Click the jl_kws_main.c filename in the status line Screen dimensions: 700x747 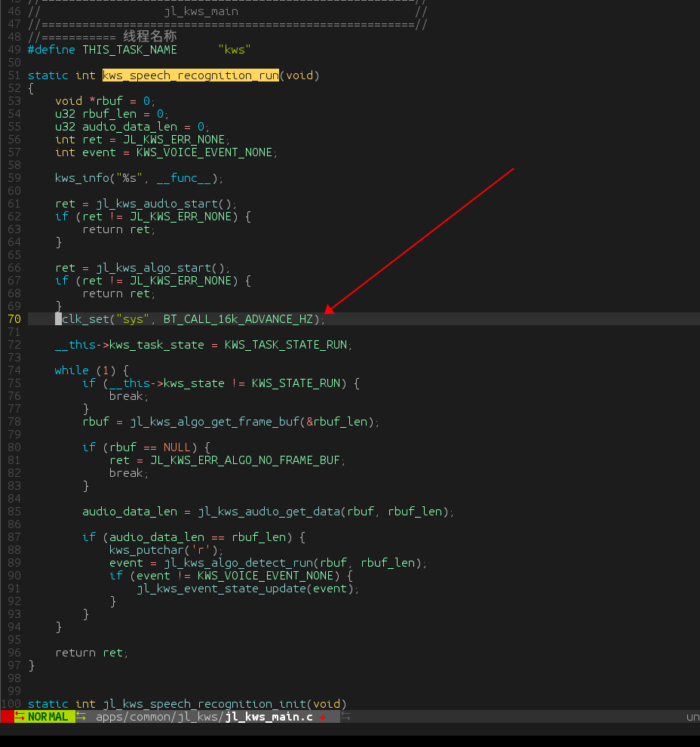[269, 717]
